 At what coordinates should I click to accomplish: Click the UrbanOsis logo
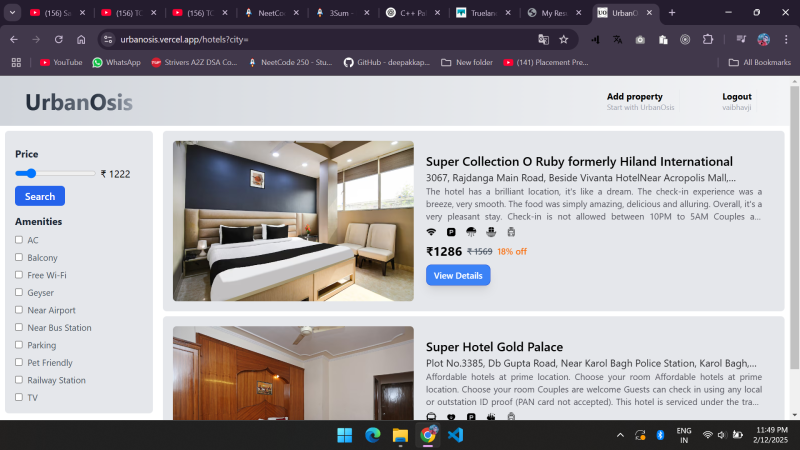[79, 102]
